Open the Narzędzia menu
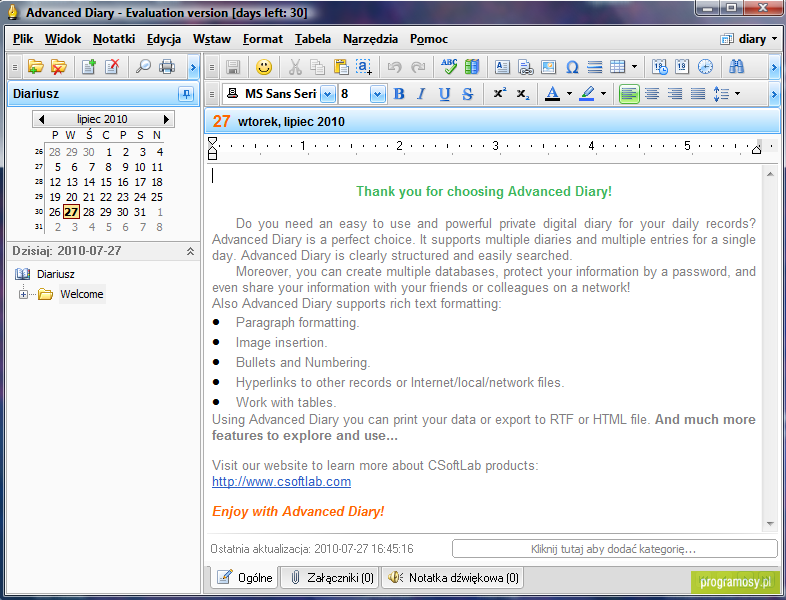This screenshot has width=786, height=600. (x=370, y=39)
